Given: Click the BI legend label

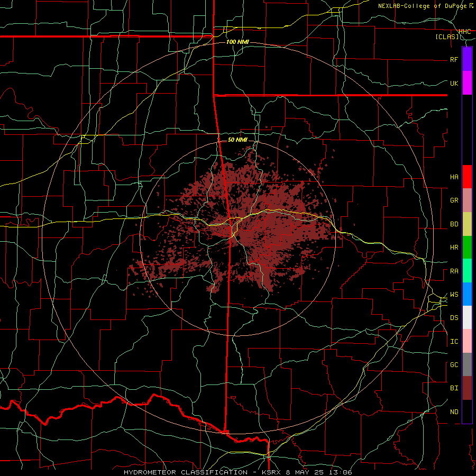Looking at the screenshot, I should [x=454, y=388].
